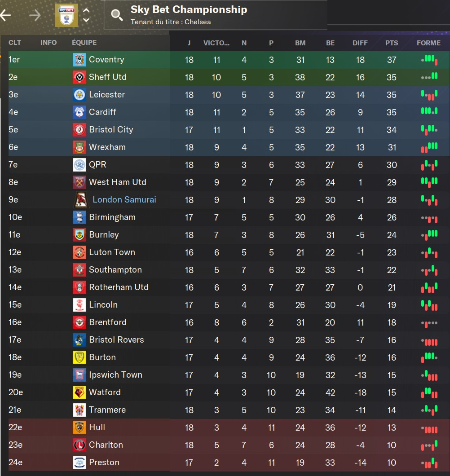Click the ÉQUIPE column header

click(x=84, y=43)
